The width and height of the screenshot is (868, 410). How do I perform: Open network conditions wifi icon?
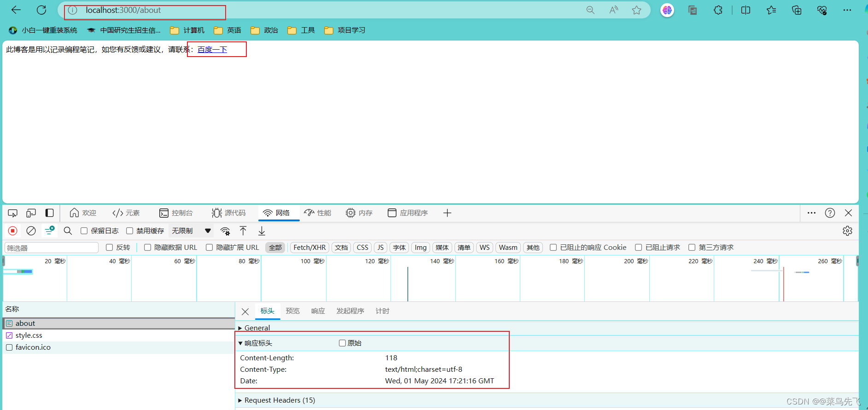pos(225,231)
